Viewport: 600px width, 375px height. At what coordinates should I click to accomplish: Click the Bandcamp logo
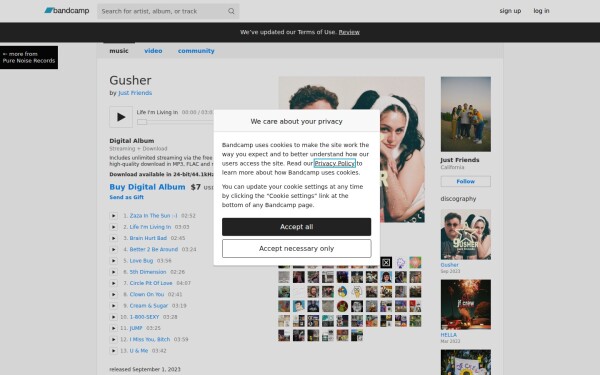pos(67,11)
